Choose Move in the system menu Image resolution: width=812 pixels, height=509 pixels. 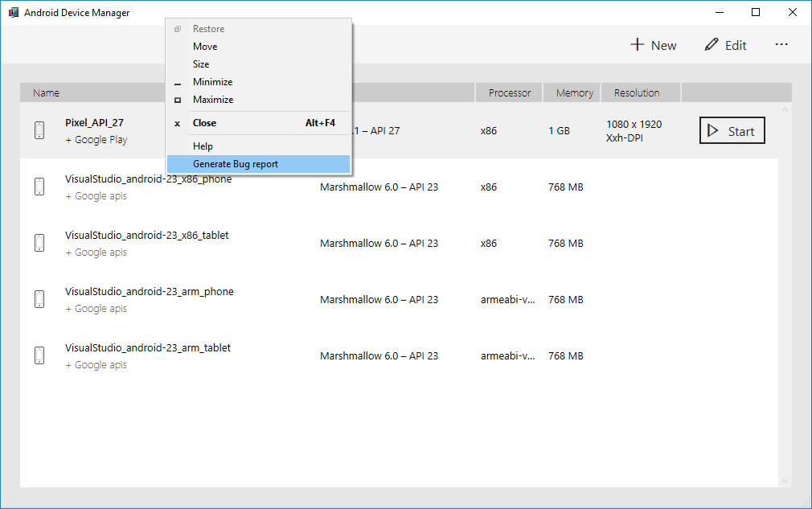(258, 47)
